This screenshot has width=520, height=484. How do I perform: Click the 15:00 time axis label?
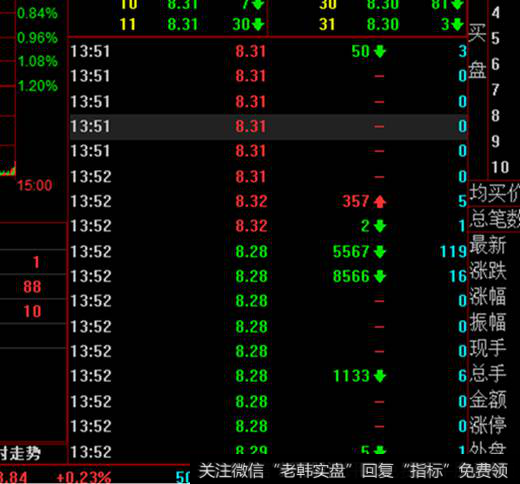(35, 185)
